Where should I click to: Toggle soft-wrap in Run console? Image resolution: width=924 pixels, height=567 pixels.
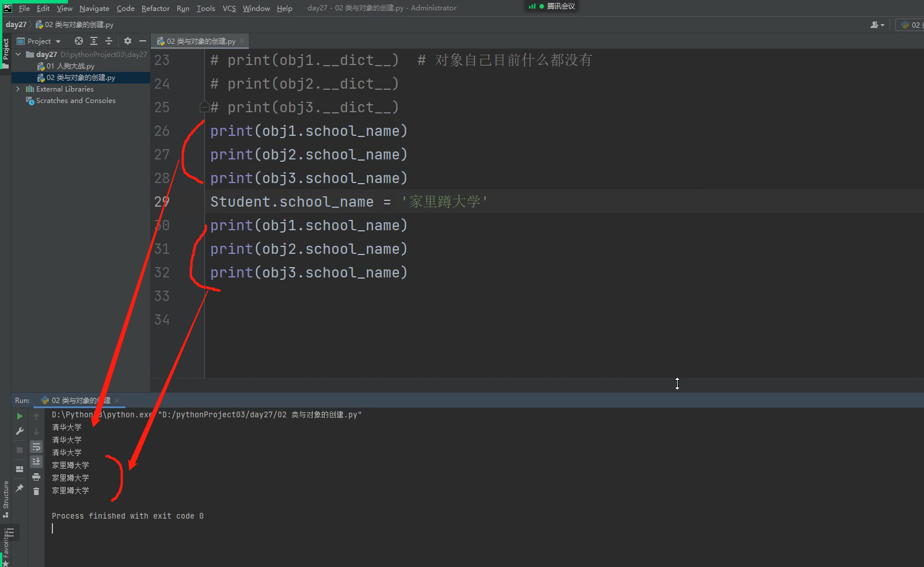pos(36,447)
